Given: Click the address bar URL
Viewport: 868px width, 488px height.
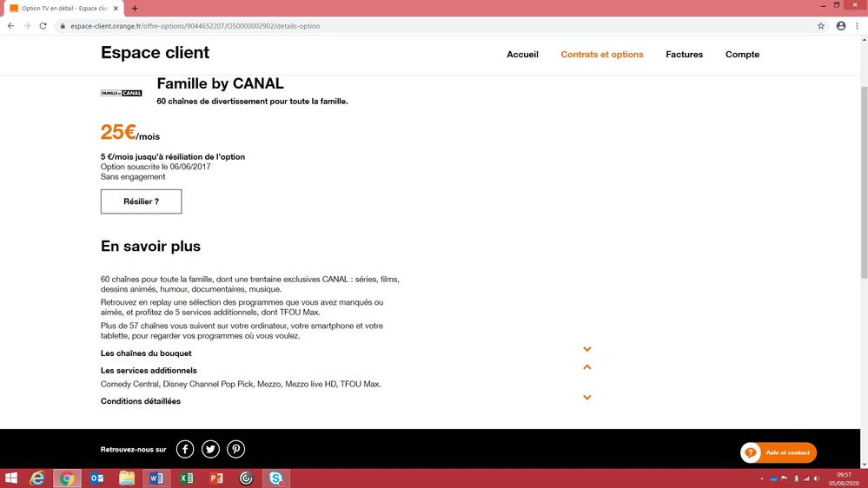Looking at the screenshot, I should pos(195,26).
